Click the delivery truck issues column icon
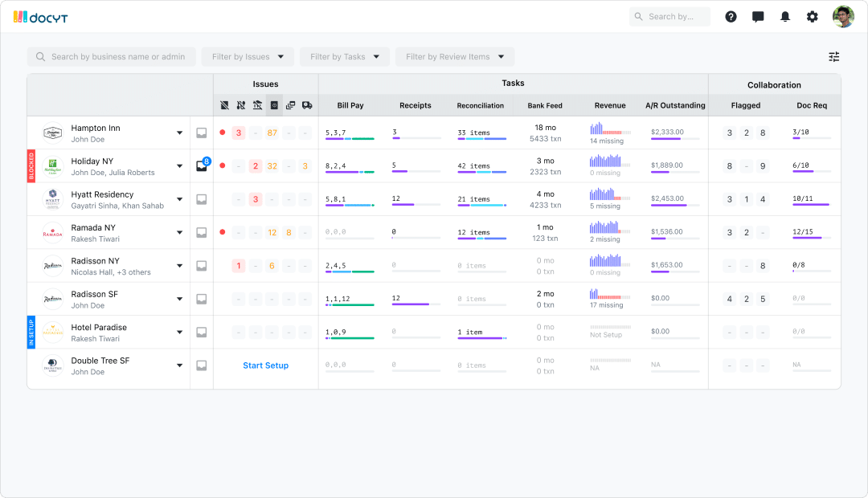 pyautogui.click(x=307, y=105)
